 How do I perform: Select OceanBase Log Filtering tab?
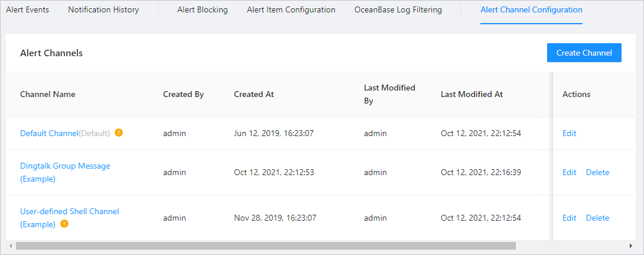398,10
